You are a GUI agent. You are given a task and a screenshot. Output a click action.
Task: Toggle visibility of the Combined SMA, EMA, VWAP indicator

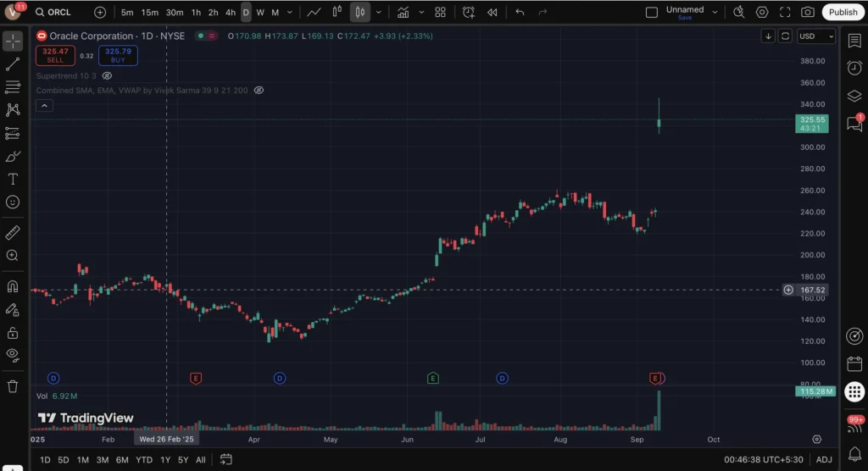[x=259, y=90]
